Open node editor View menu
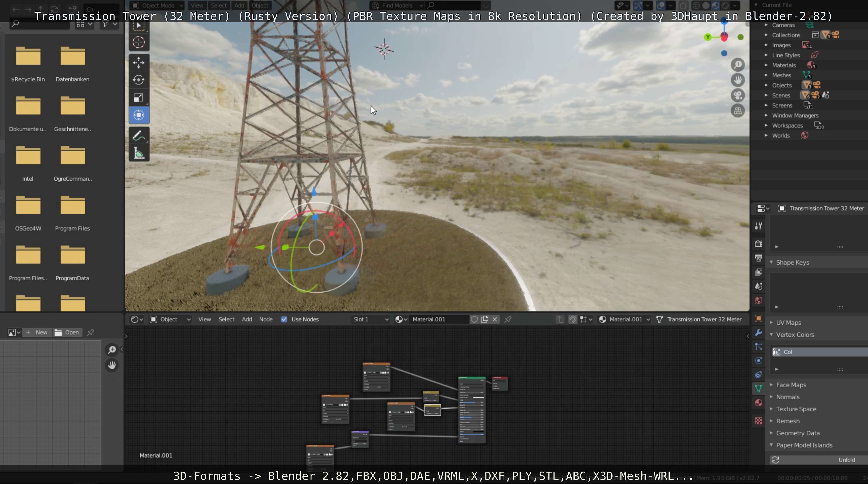The image size is (868, 484). click(x=204, y=319)
